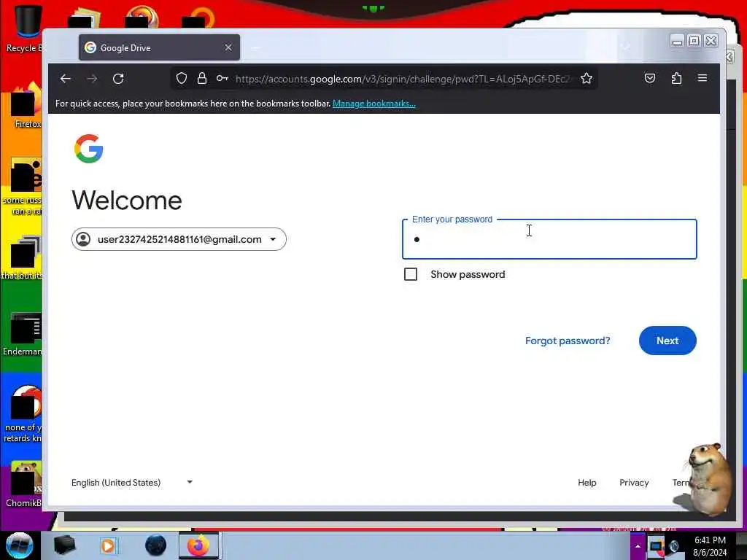Image resolution: width=747 pixels, height=560 pixels.
Task: Focus the Enter your password field
Action: [549, 239]
